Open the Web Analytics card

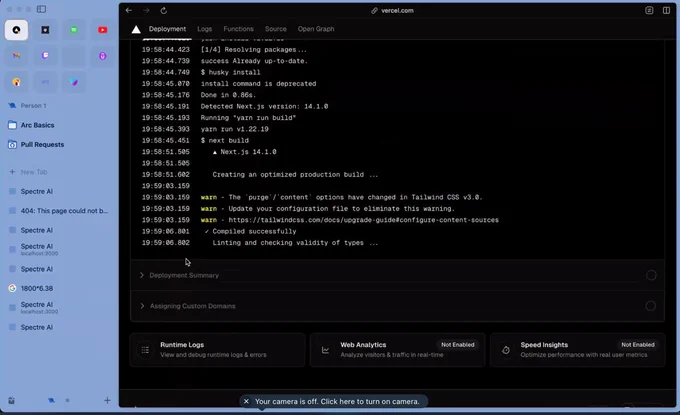[397, 350]
